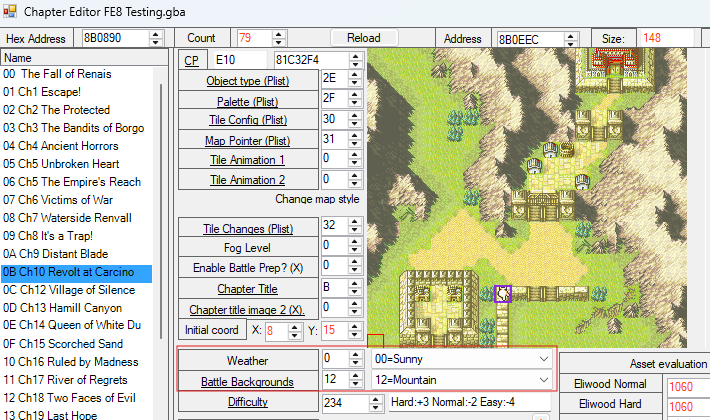Open the Tile Changes (Plist) link button

(x=248, y=229)
